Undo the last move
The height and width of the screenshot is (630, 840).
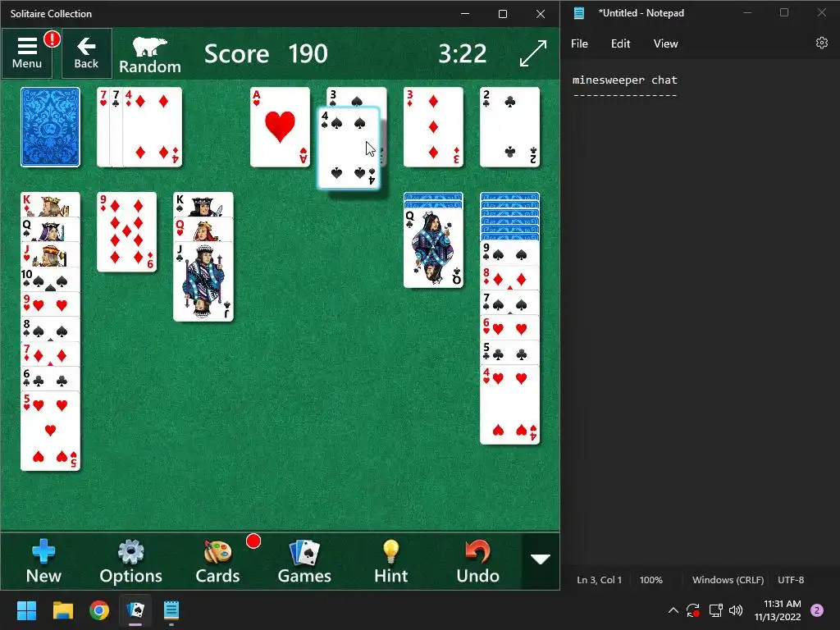tap(478, 561)
